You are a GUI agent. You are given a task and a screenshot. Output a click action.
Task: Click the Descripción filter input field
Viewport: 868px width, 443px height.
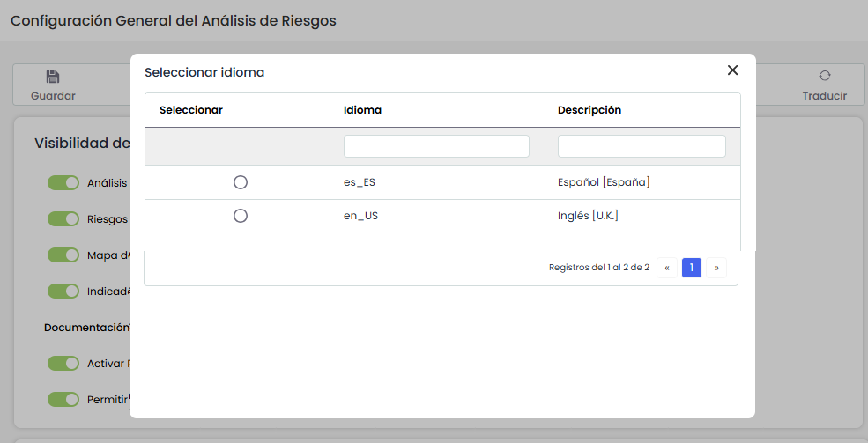642,146
